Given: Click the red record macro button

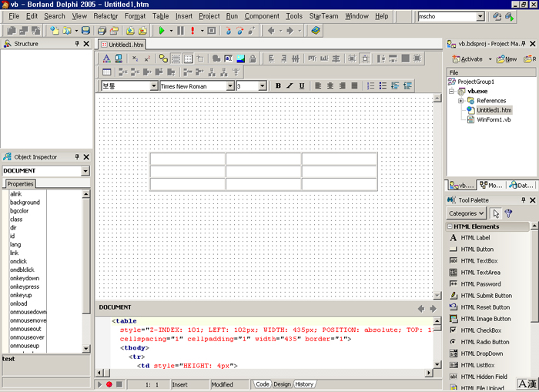Looking at the screenshot, I should pyautogui.click(x=109, y=384).
